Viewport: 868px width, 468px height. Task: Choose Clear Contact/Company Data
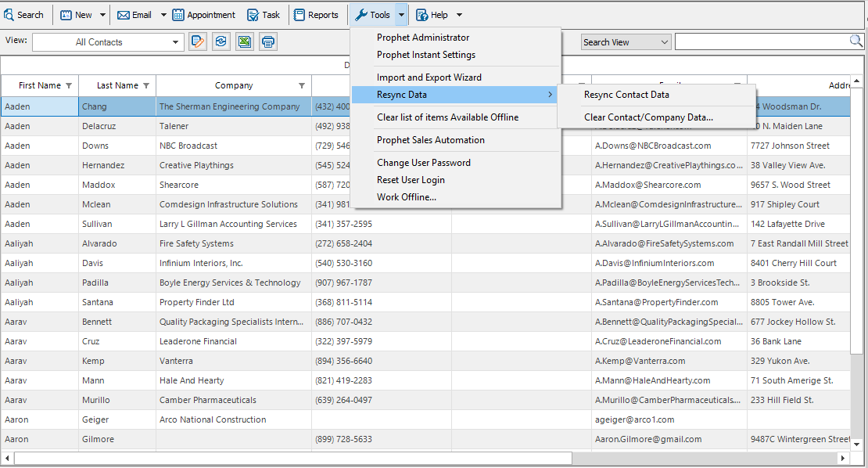(648, 117)
